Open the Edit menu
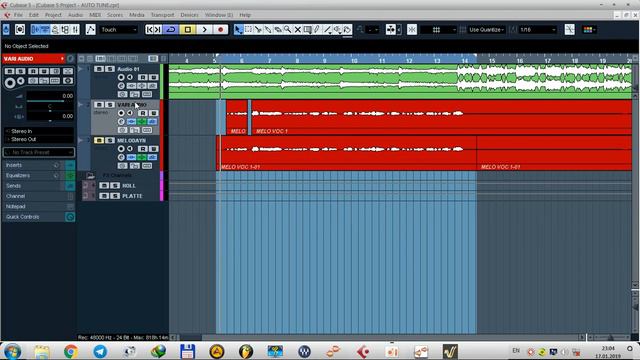The image size is (640, 360). pyautogui.click(x=34, y=15)
